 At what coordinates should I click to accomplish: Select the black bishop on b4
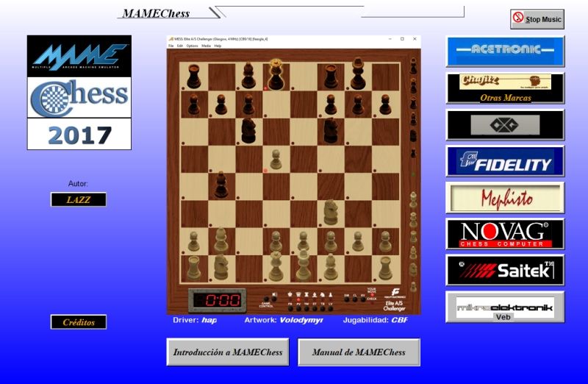(221, 185)
